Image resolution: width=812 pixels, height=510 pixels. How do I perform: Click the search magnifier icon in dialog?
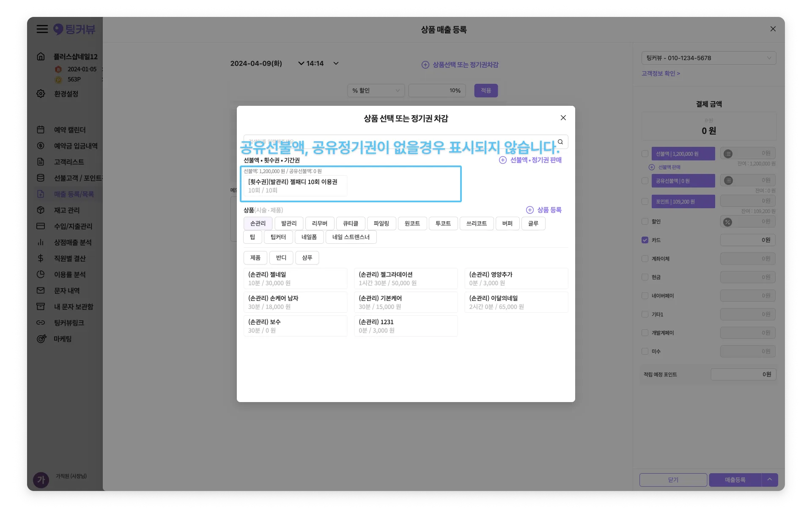pyautogui.click(x=560, y=142)
